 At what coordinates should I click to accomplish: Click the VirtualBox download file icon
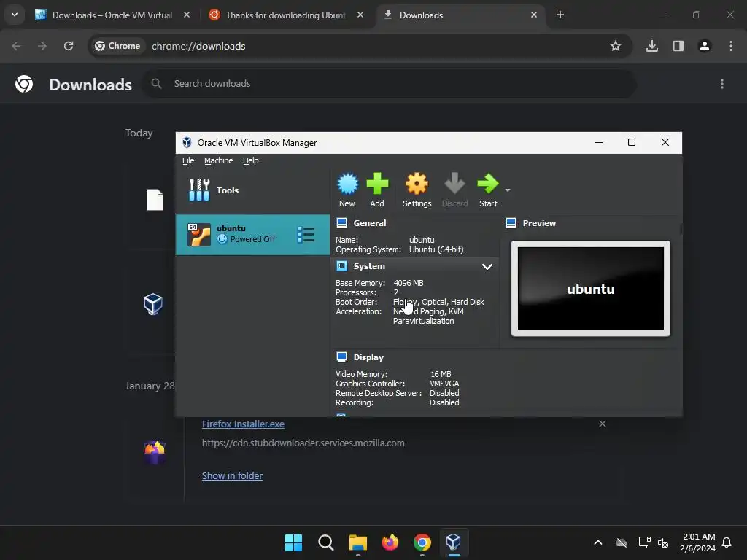coord(153,304)
